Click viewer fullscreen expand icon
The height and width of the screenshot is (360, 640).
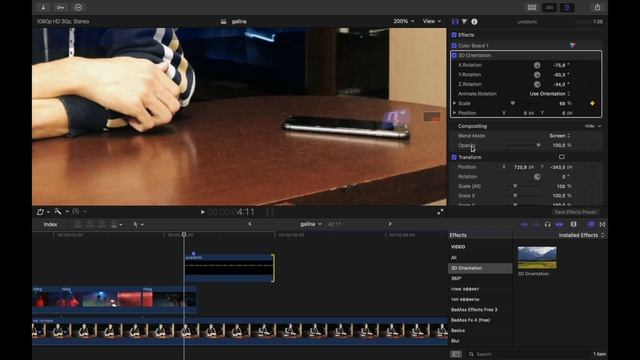440,212
